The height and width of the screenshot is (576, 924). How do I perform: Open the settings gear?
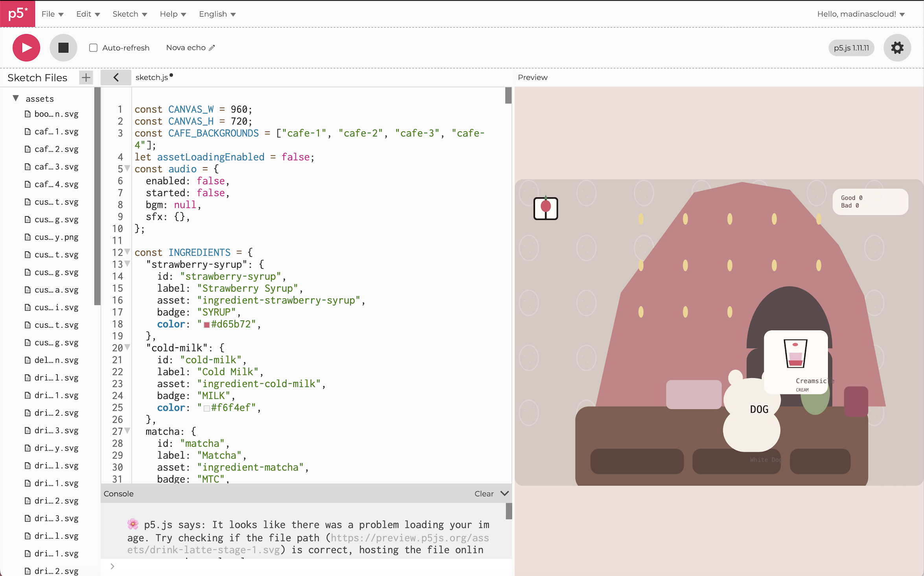click(897, 48)
